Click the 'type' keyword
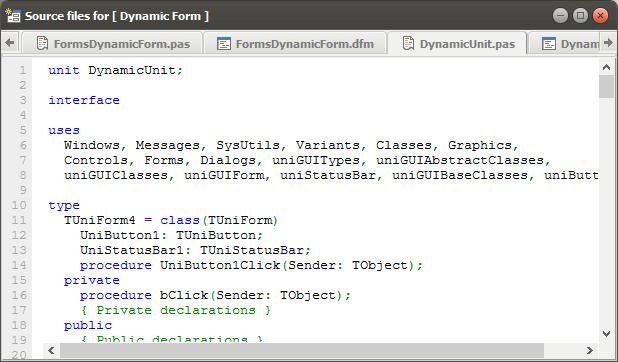Image resolution: width=618 pixels, height=362 pixels. [x=64, y=206]
